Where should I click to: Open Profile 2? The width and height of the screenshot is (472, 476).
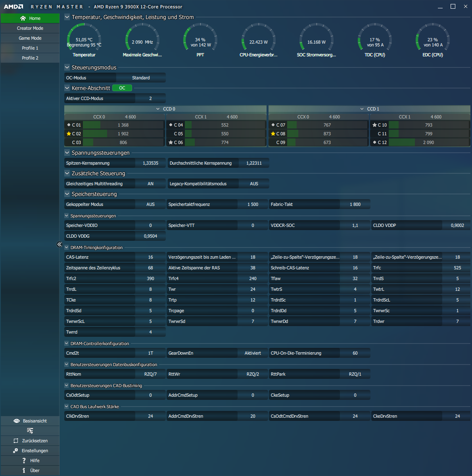(30, 58)
